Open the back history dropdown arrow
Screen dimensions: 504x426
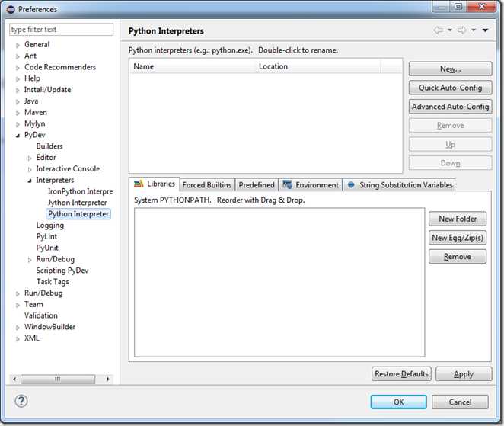coord(450,30)
